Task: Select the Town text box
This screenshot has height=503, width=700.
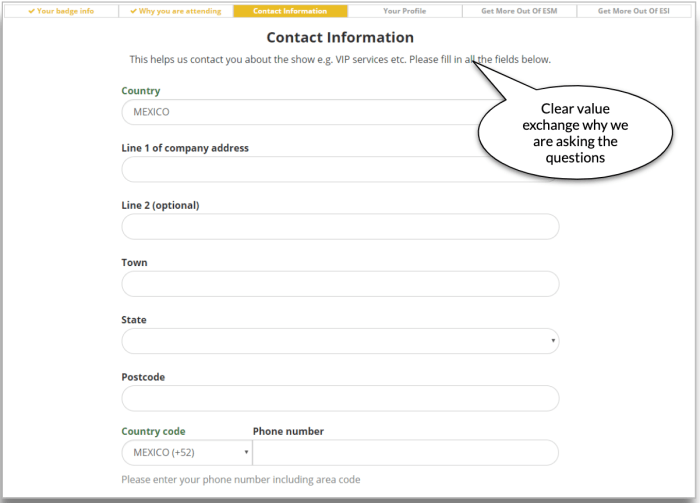Action: click(340, 284)
